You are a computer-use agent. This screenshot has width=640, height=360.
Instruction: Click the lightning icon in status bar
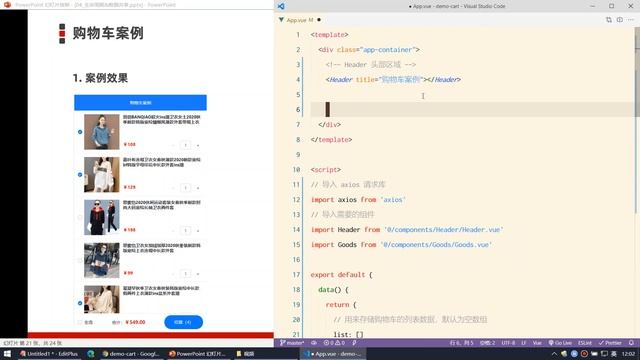(x=354, y=343)
